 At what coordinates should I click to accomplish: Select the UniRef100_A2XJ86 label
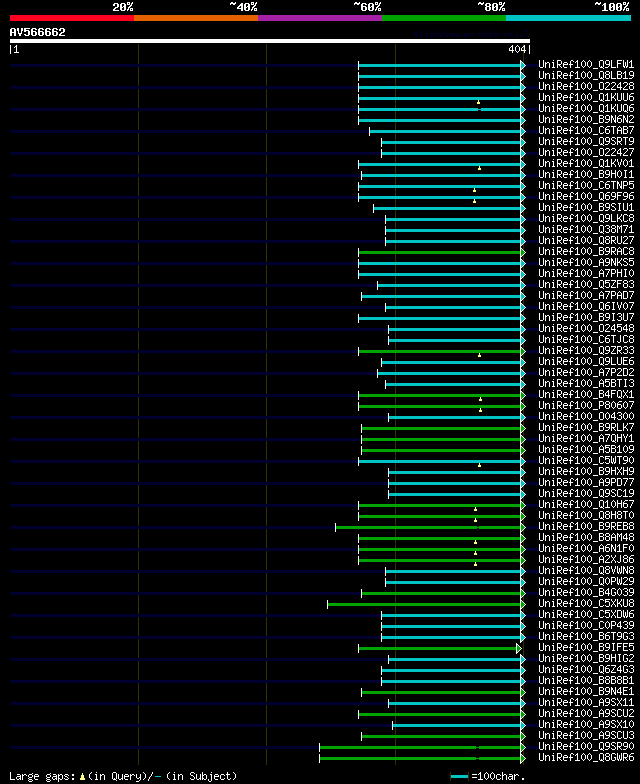coord(586,560)
